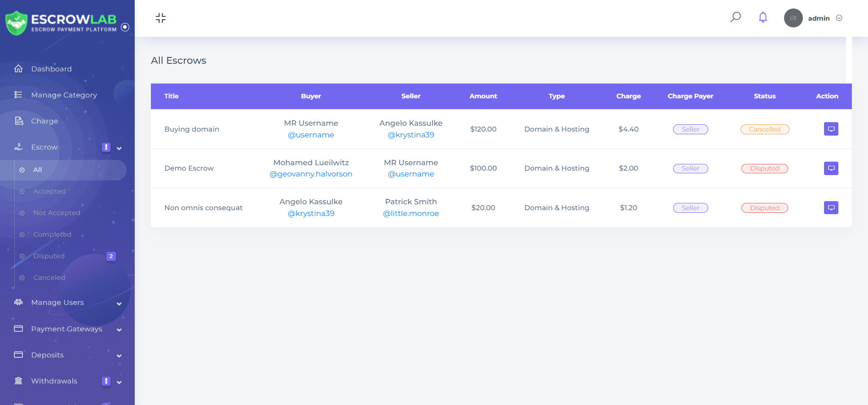This screenshot has width=868, height=405.
Task: Expand the Payment Gateways menu
Action: (x=66, y=329)
